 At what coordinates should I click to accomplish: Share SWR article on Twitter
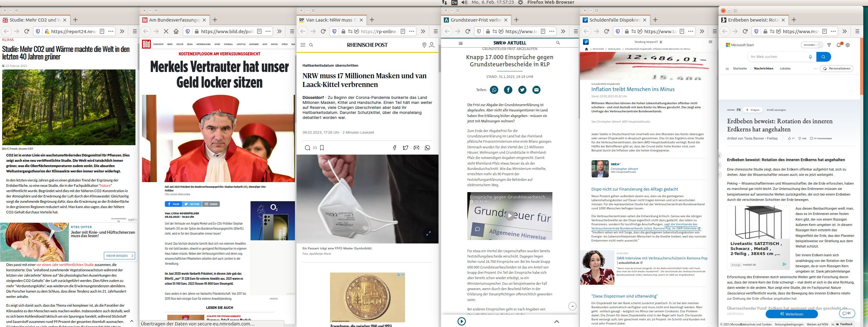click(x=522, y=90)
